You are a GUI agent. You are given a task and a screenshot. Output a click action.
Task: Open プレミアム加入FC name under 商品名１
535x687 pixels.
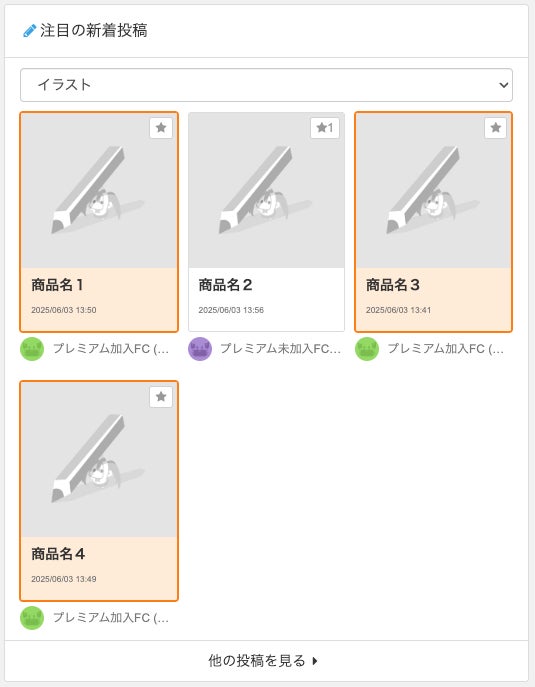[111, 349]
